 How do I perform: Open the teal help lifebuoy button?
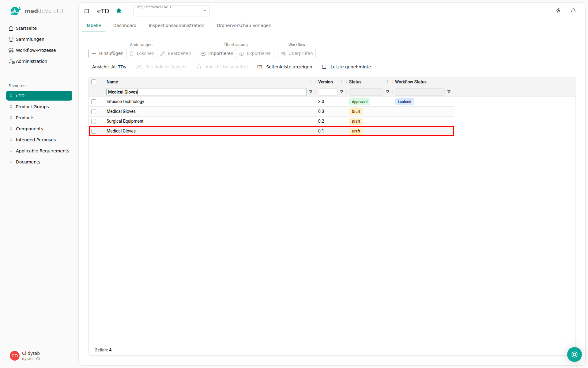(575, 355)
